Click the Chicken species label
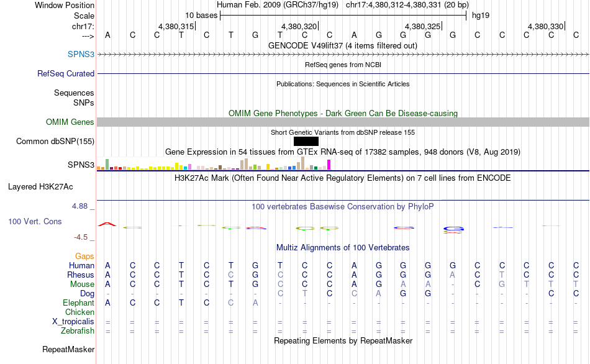The image size is (590, 364). tap(79, 312)
